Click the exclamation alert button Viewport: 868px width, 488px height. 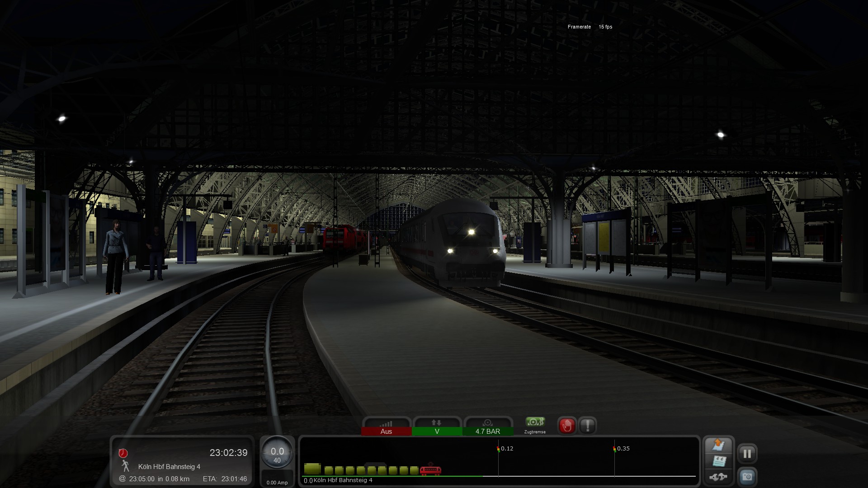pos(587,426)
